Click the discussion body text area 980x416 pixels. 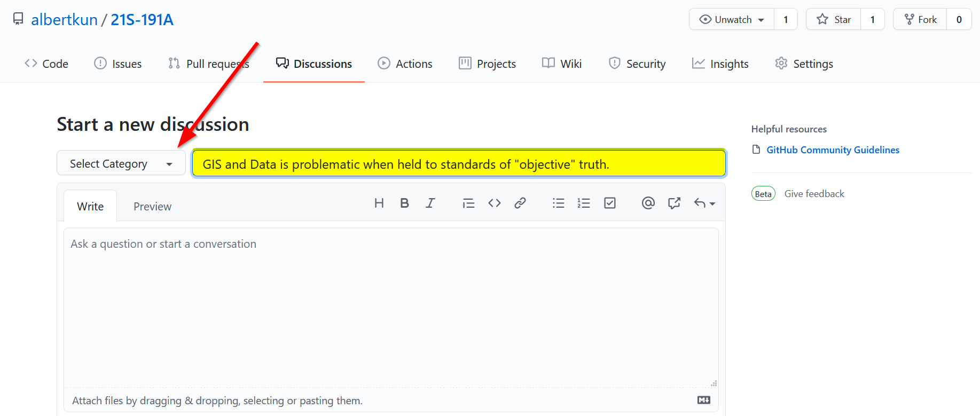(x=391, y=307)
